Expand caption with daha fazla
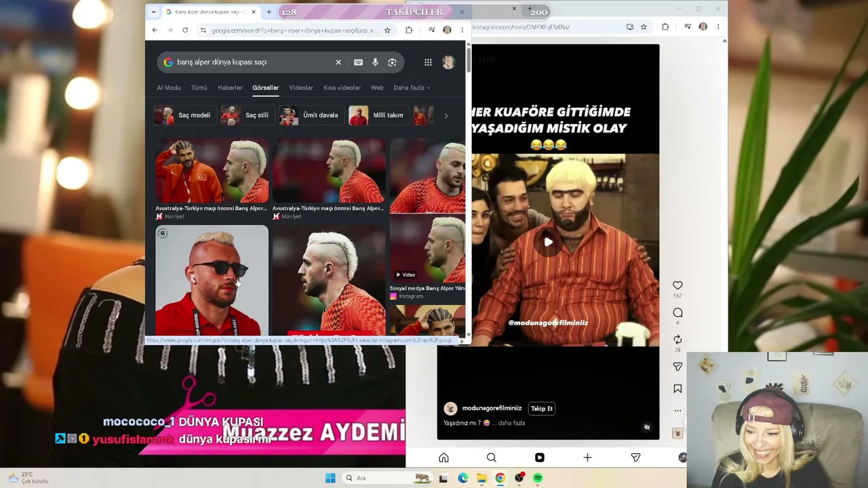 pos(512,423)
